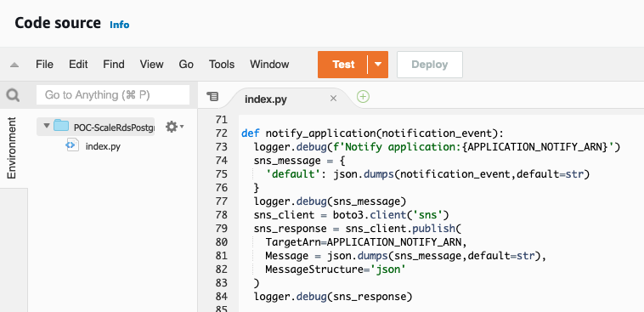Open the Info link beside Code source
The width and height of the screenshot is (644, 312).
120,25
